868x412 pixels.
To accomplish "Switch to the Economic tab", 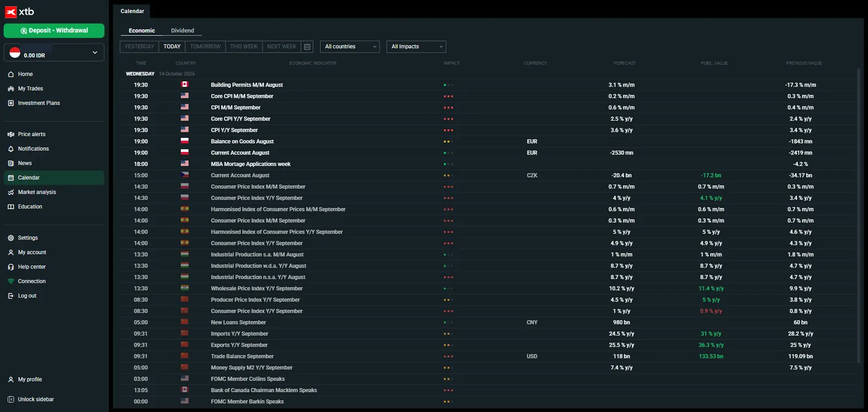I will tap(142, 30).
